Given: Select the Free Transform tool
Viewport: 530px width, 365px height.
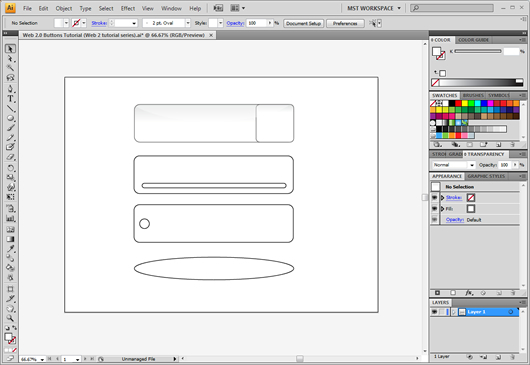Looking at the screenshot, I should click(10, 197).
